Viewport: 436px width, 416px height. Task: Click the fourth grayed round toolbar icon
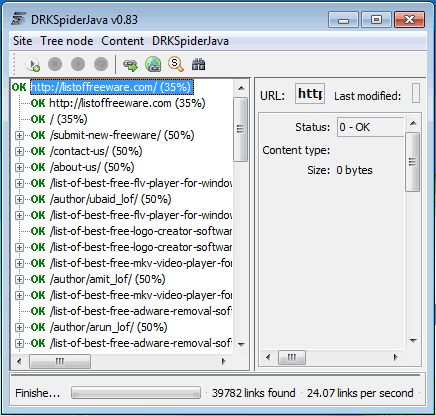[101, 64]
